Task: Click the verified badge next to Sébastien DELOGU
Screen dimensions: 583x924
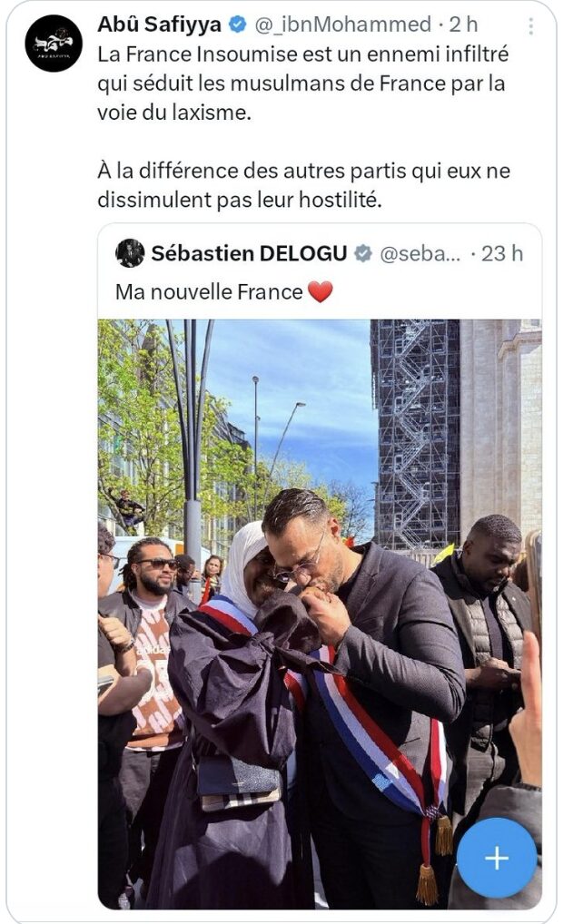Action: [x=363, y=254]
